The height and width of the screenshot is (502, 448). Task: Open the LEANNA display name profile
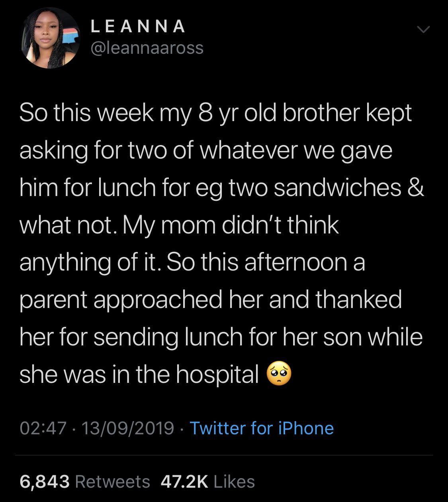138,27
